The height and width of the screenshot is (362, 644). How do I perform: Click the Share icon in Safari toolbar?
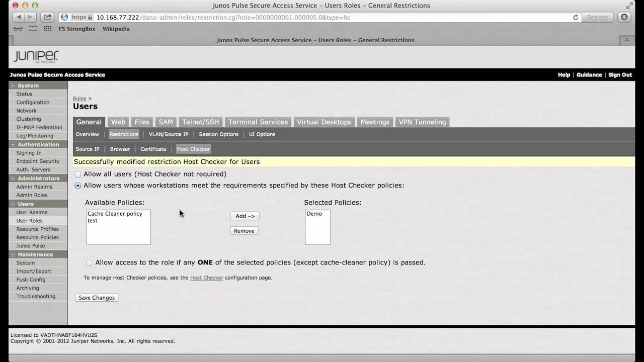coord(47,17)
